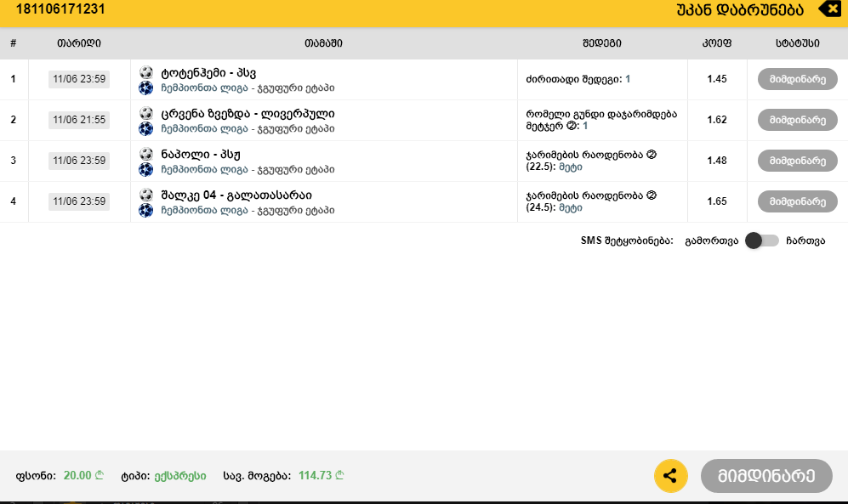Click the date chip 11/06 21:55

pyautogui.click(x=80, y=120)
